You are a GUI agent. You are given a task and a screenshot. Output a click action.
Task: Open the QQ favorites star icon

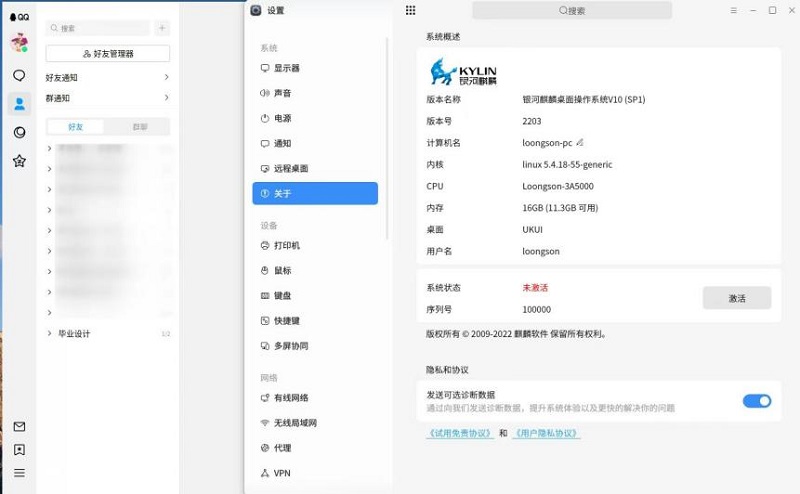(x=19, y=161)
